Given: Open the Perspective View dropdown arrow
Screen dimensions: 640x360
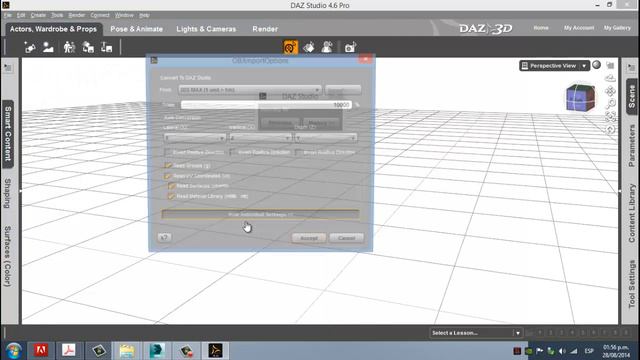Looking at the screenshot, I should 584,66.
